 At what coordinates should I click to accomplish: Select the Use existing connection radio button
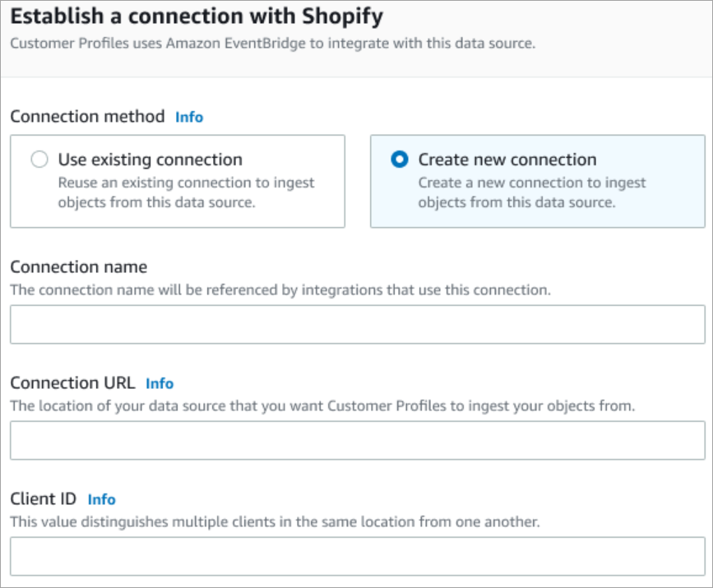pos(39,160)
